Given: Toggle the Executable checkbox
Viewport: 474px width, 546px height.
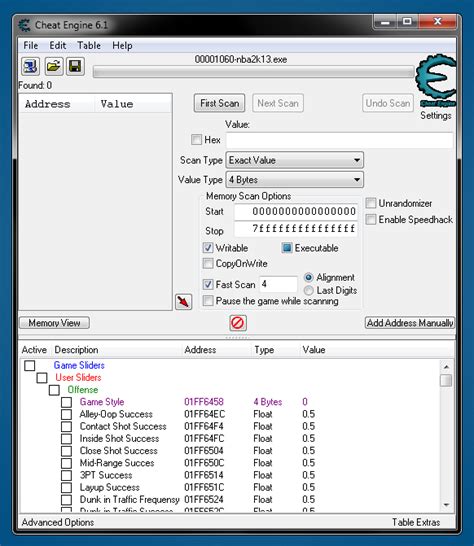Looking at the screenshot, I should [287, 248].
